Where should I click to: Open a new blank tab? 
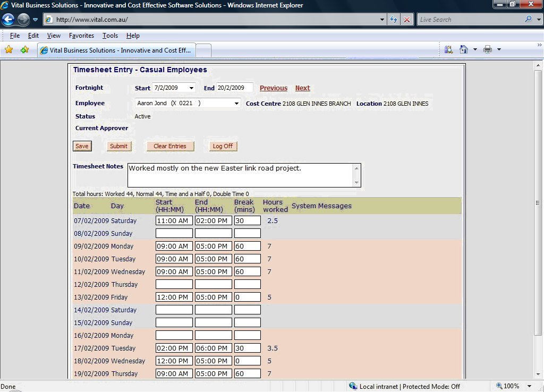[203, 50]
